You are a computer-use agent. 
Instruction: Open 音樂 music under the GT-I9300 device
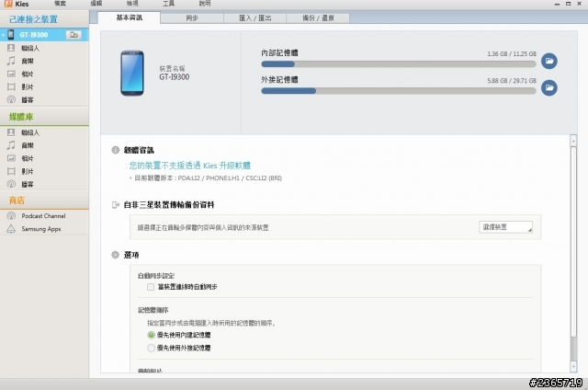pyautogui.click(x=28, y=61)
